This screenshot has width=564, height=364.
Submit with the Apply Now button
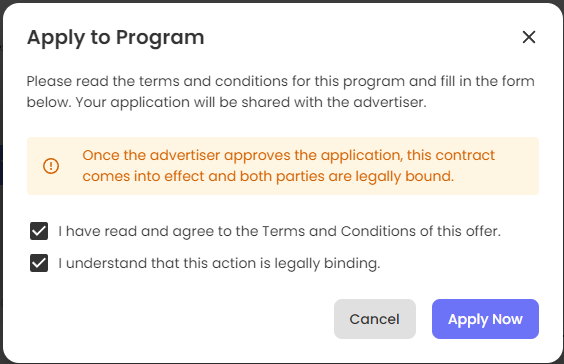(x=485, y=319)
